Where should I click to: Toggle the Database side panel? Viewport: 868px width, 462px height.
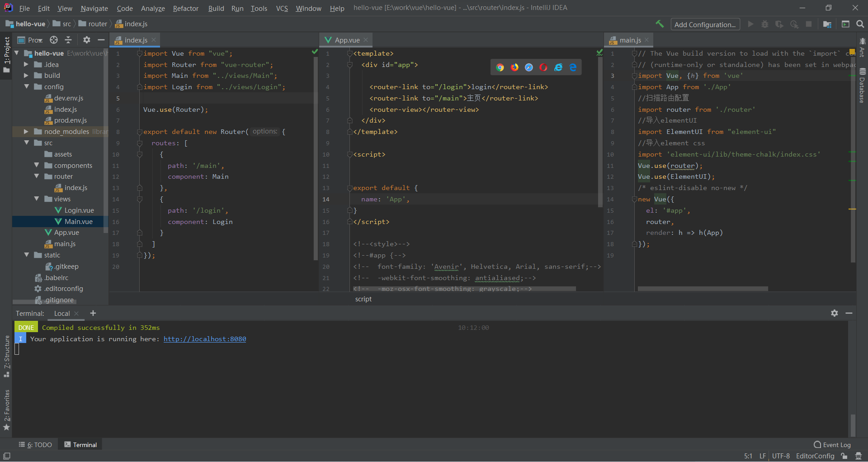862,86
